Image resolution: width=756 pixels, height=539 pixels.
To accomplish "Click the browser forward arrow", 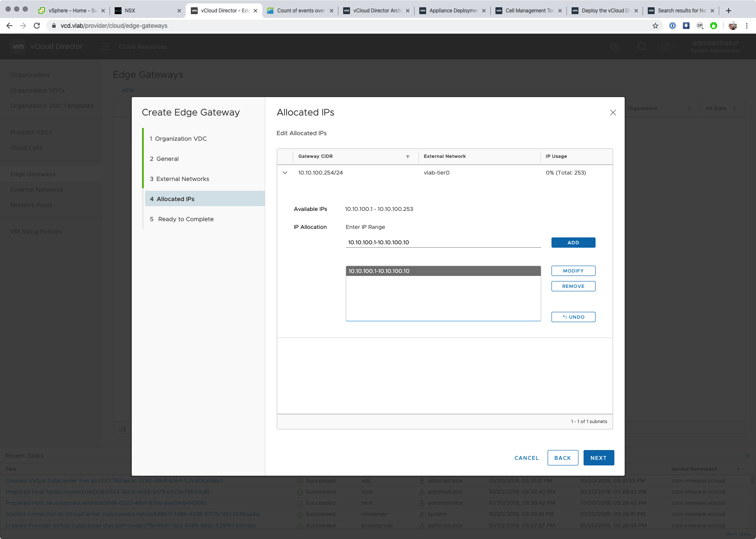I will coord(23,26).
